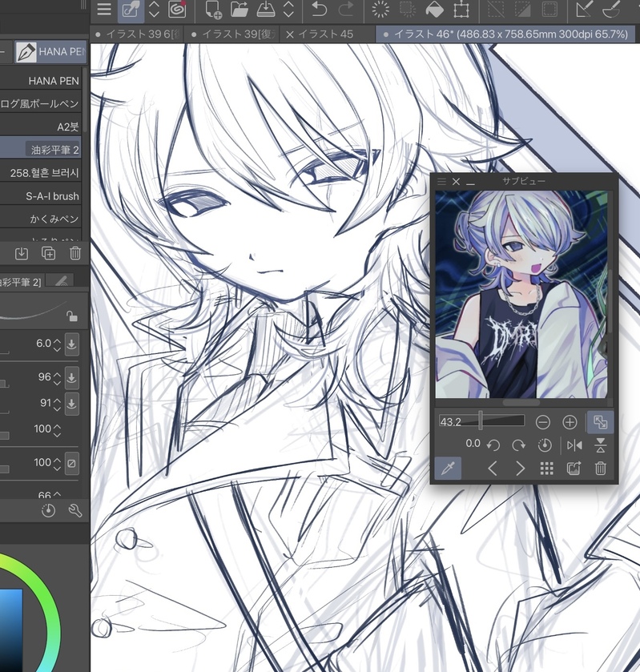This screenshot has height=672, width=640.
Task: Toggle selection border display
Action: 549,9
